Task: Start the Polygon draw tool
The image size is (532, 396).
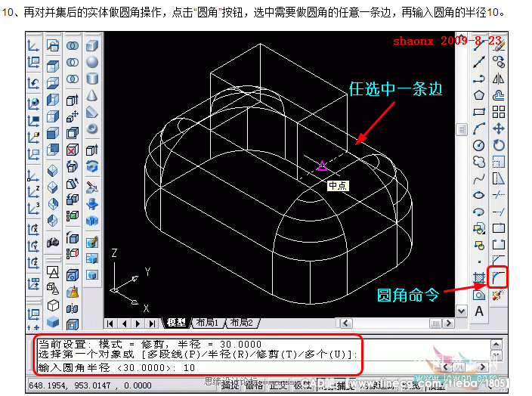Action: [479, 95]
